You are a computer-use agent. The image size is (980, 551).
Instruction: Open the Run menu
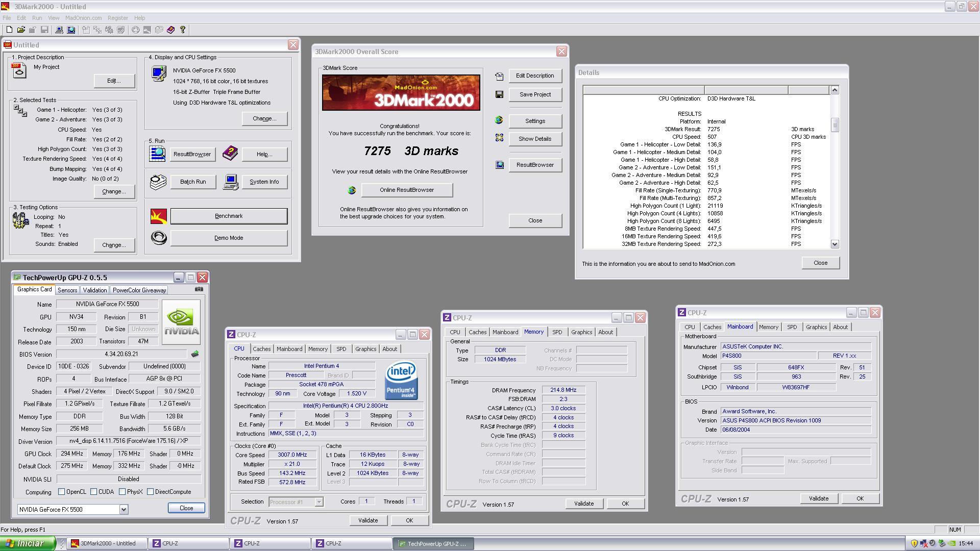click(x=37, y=18)
